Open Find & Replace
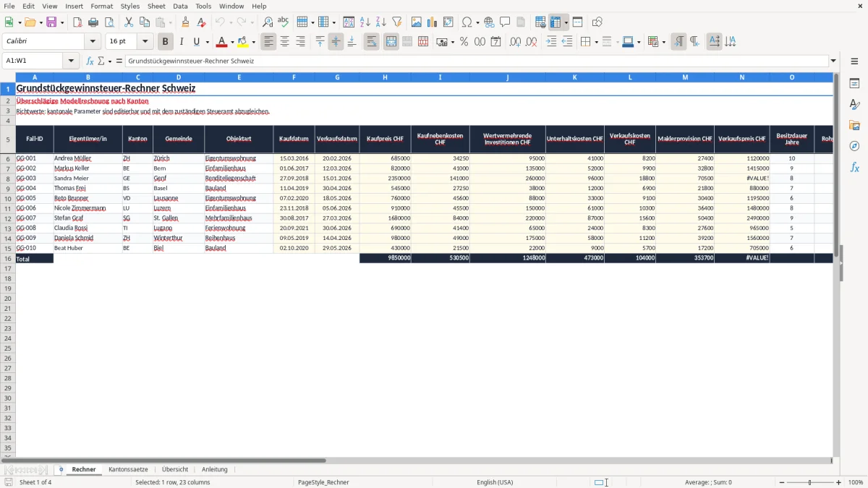This screenshot has width=868, height=488. point(268,22)
